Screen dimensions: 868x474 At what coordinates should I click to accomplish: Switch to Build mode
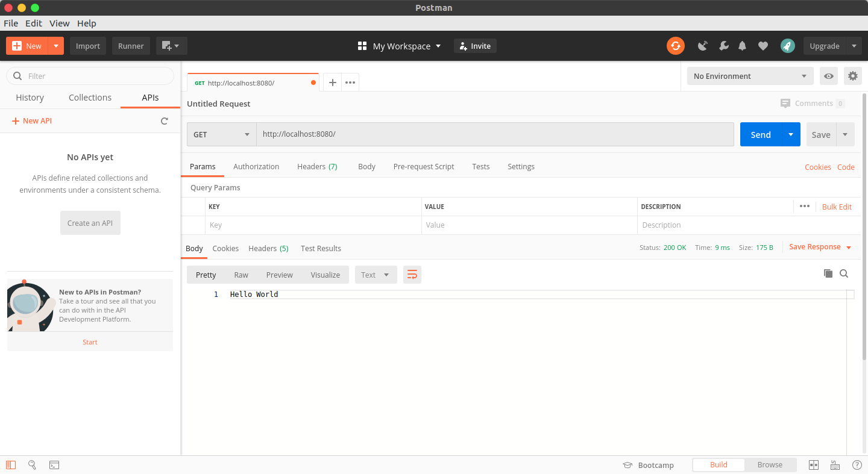(719, 464)
